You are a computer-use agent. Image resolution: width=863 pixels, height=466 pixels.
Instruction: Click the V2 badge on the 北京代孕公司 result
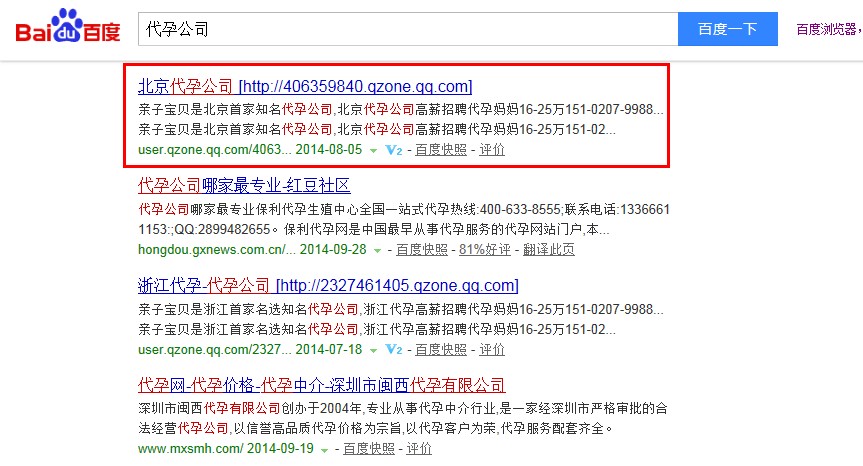point(394,150)
